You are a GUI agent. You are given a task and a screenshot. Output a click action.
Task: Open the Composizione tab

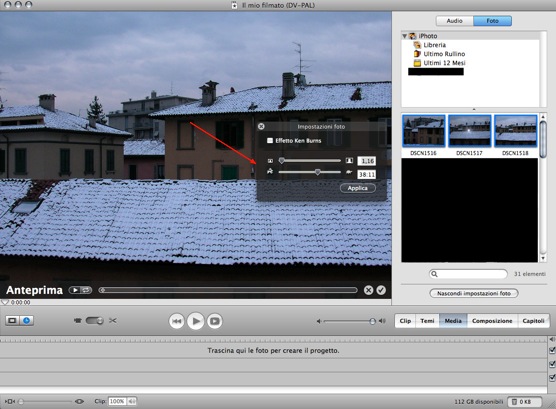pyautogui.click(x=492, y=321)
